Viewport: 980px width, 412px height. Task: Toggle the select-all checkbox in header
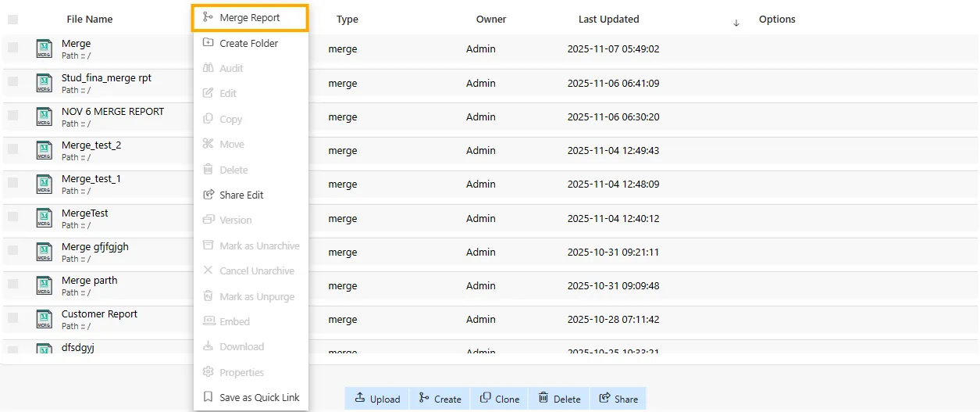click(12, 20)
